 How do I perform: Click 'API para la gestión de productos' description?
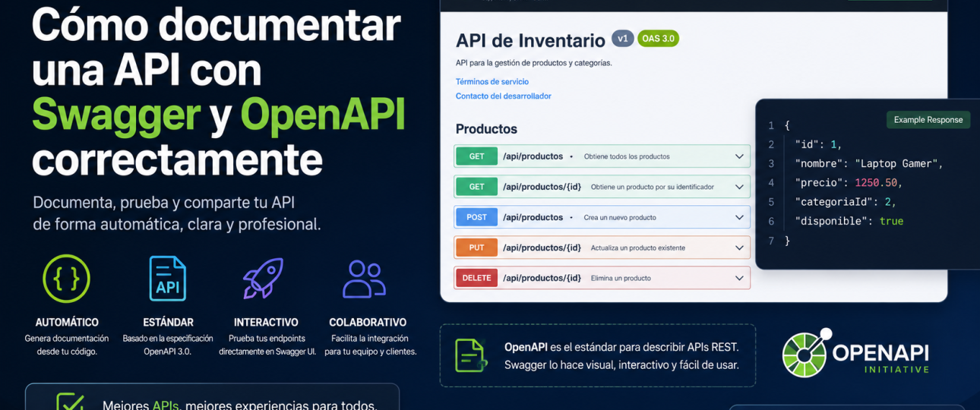(x=533, y=63)
